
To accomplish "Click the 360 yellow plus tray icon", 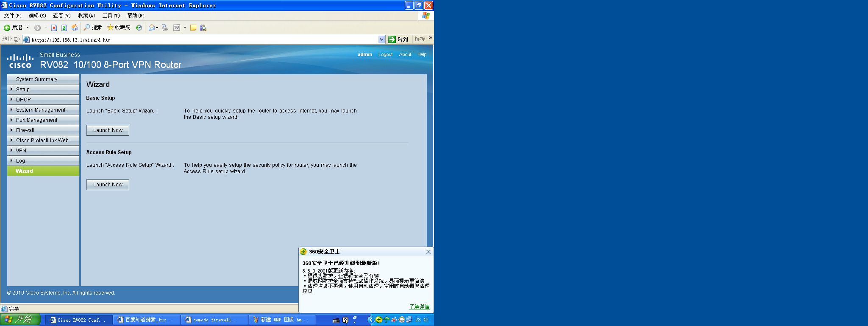I will coord(378,320).
